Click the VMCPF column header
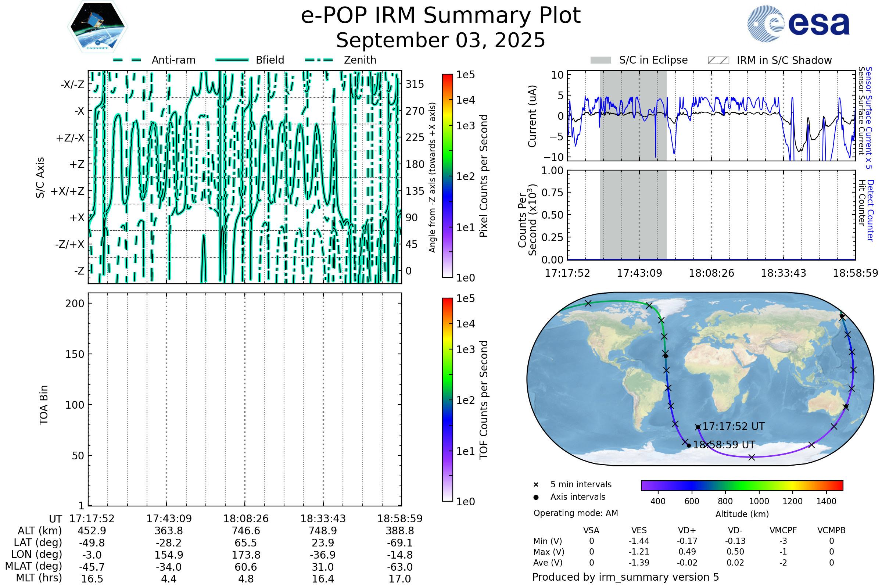The height and width of the screenshot is (588, 882). point(783,530)
